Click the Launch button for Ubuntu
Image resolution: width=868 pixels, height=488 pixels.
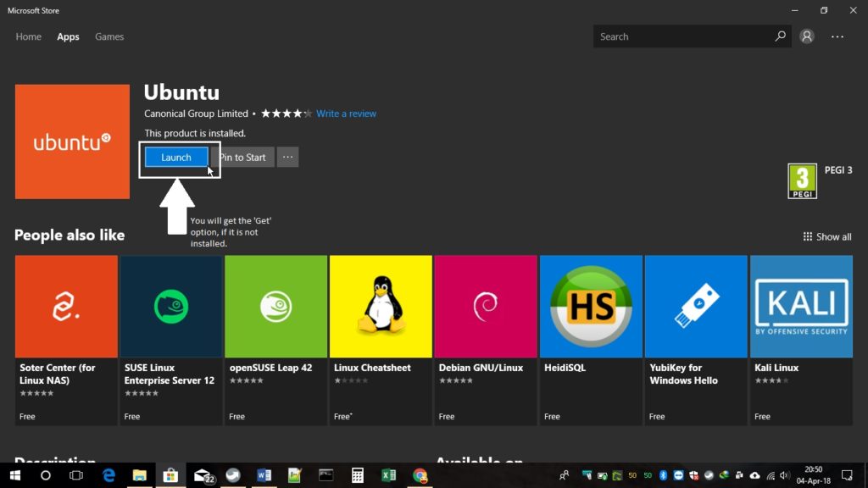pyautogui.click(x=175, y=157)
